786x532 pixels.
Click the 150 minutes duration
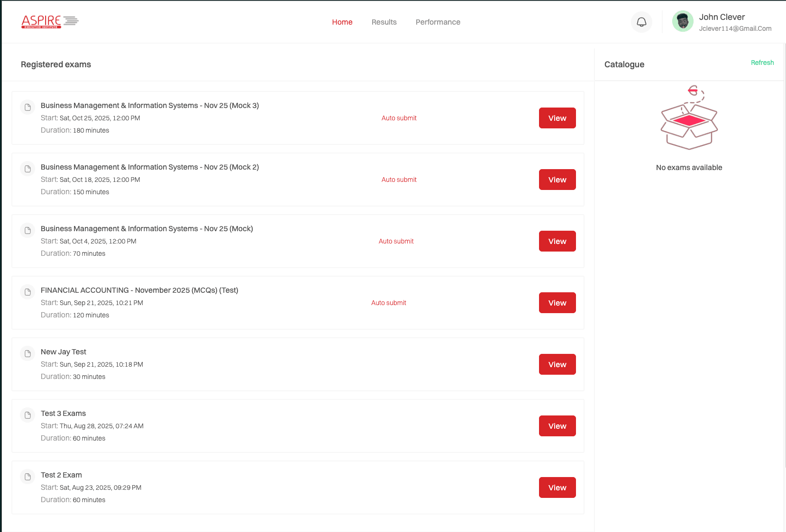coord(91,192)
